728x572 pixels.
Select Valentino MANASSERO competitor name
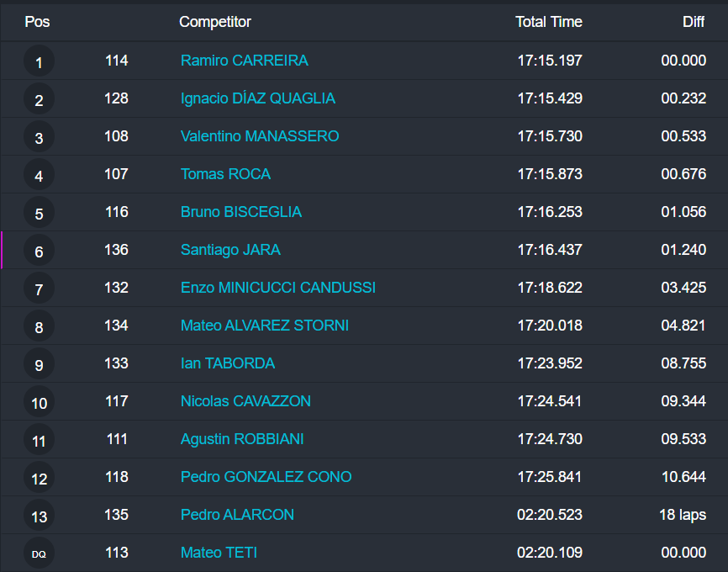pos(260,136)
